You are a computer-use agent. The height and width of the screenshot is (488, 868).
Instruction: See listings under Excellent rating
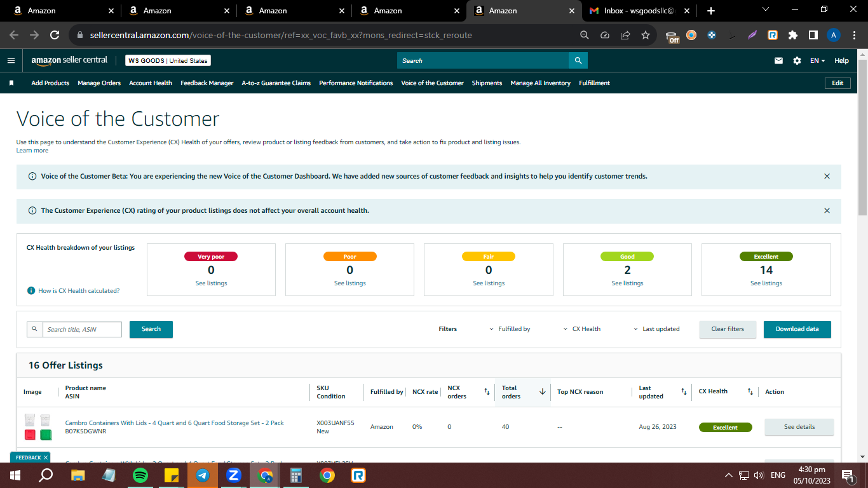766,283
